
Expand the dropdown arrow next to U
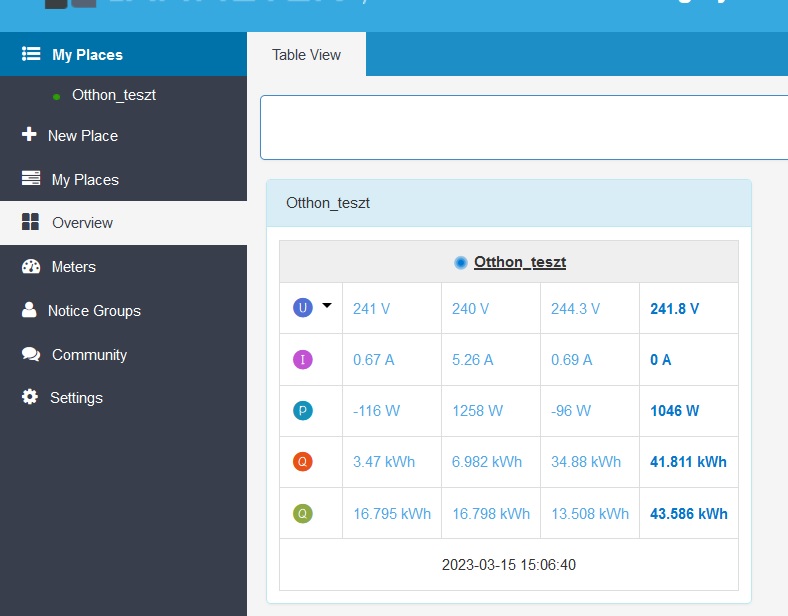point(326,307)
